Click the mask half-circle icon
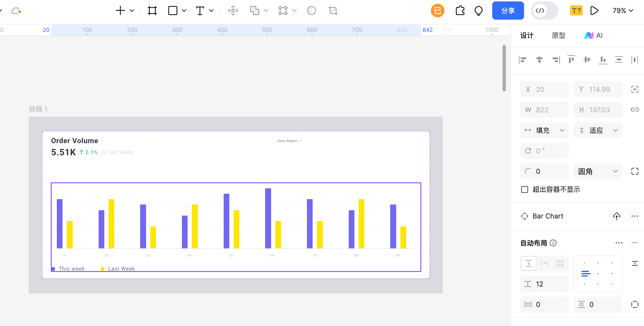The image size is (644, 326). tap(311, 11)
